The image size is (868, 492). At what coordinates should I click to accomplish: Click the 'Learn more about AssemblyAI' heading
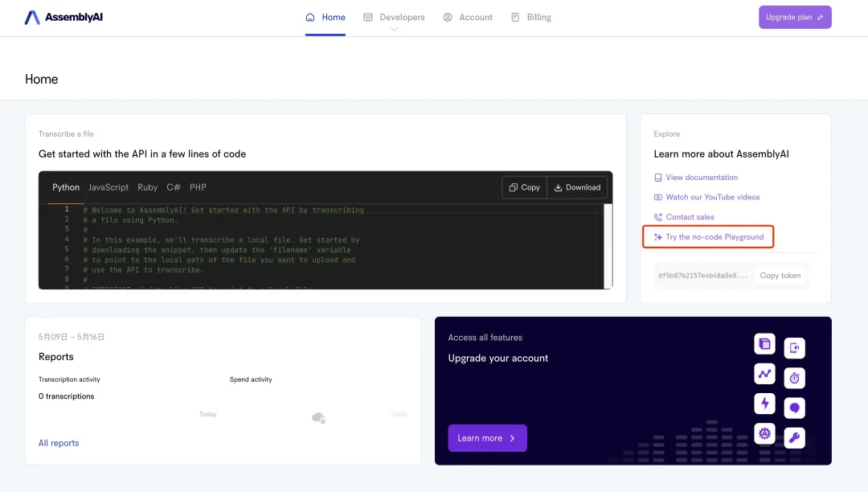click(x=721, y=154)
